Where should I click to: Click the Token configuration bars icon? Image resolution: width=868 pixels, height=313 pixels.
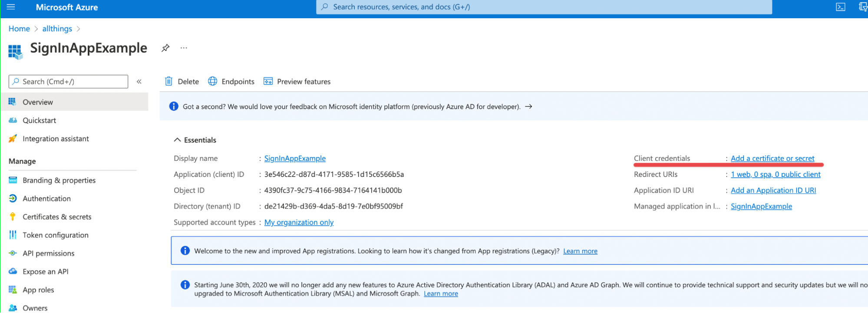click(13, 235)
